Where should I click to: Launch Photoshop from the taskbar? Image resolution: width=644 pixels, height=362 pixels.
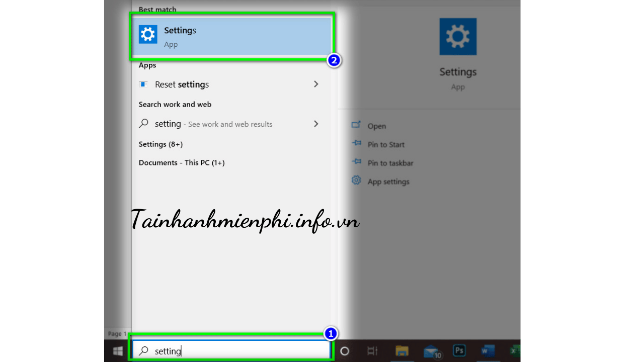[459, 351]
